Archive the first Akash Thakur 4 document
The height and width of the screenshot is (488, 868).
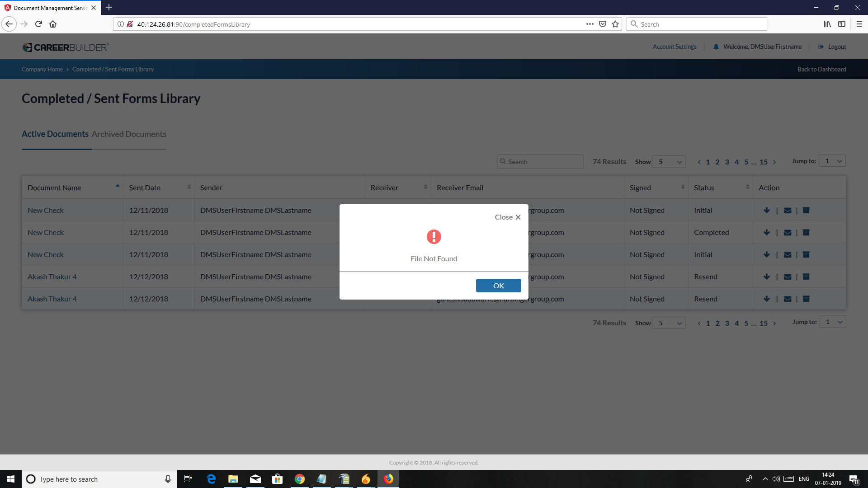[x=806, y=277]
